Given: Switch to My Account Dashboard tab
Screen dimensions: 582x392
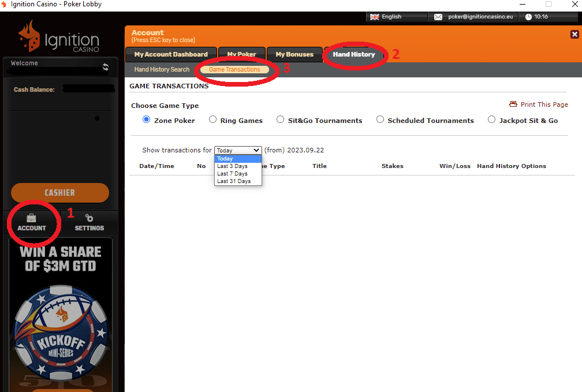Looking at the screenshot, I should click(x=171, y=54).
